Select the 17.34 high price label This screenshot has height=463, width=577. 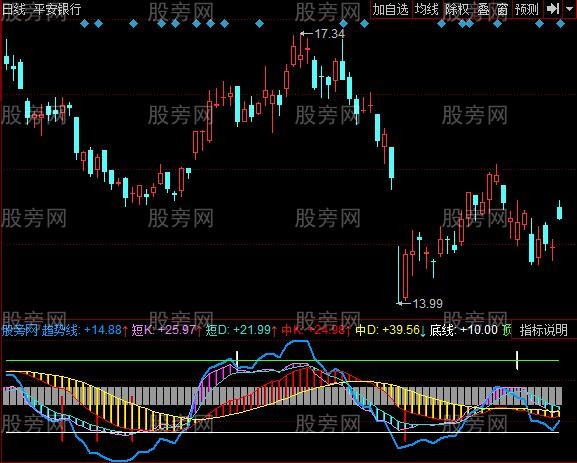(330, 34)
